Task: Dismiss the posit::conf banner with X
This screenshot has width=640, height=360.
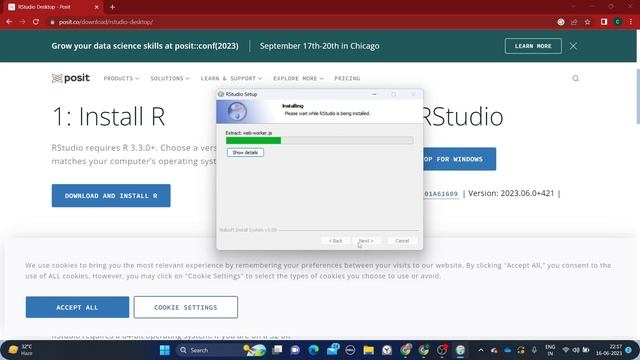Action: (573, 46)
